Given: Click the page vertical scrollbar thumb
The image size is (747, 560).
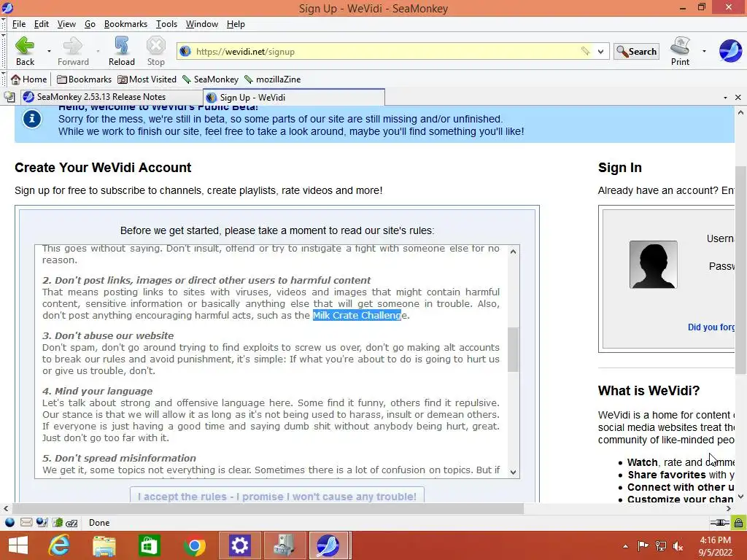Looking at the screenshot, I should (x=740, y=270).
